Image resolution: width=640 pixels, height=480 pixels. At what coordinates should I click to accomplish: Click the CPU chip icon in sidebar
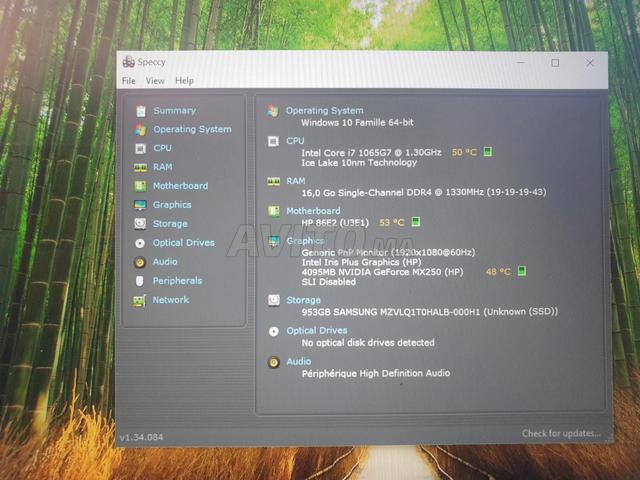click(x=140, y=149)
